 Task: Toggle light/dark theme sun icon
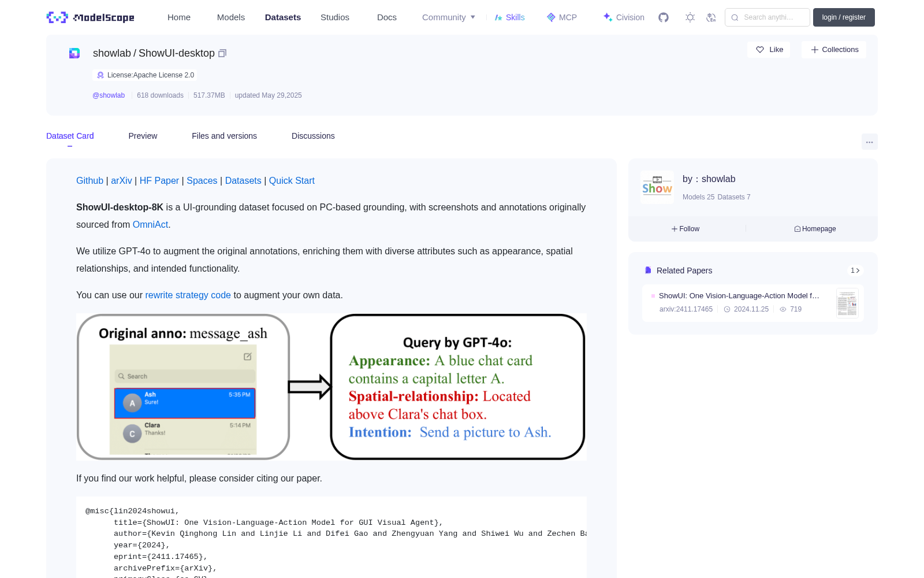pyautogui.click(x=690, y=17)
